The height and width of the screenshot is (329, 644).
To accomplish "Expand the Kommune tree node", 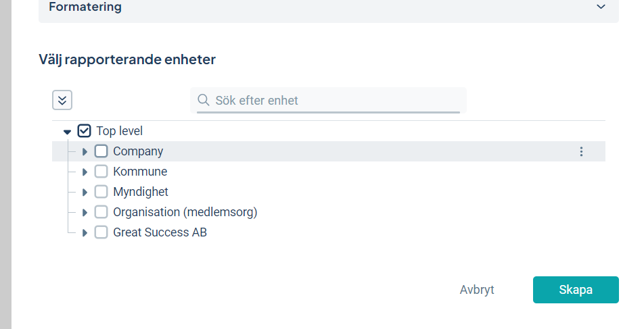I will point(85,172).
